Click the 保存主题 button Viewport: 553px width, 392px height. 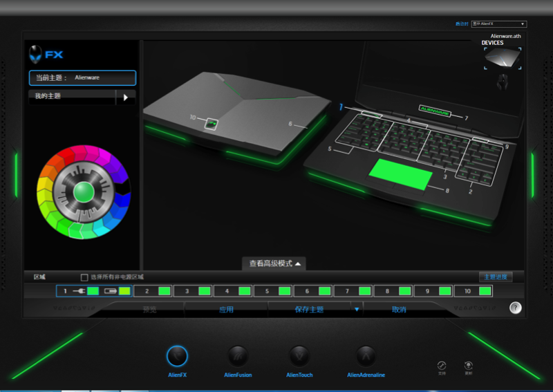[x=309, y=310]
